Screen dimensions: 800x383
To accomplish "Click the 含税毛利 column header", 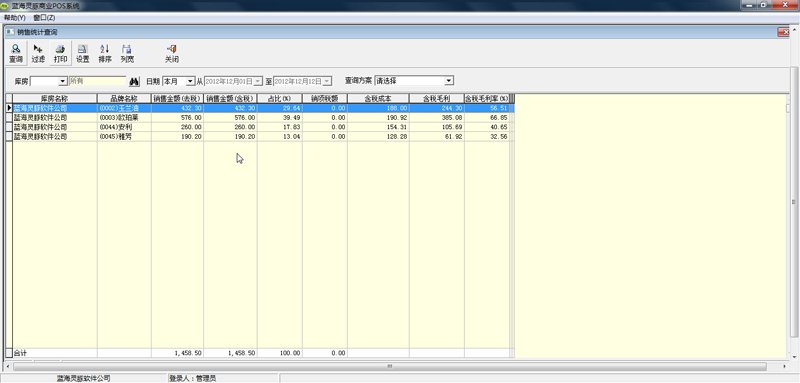I will pos(436,98).
